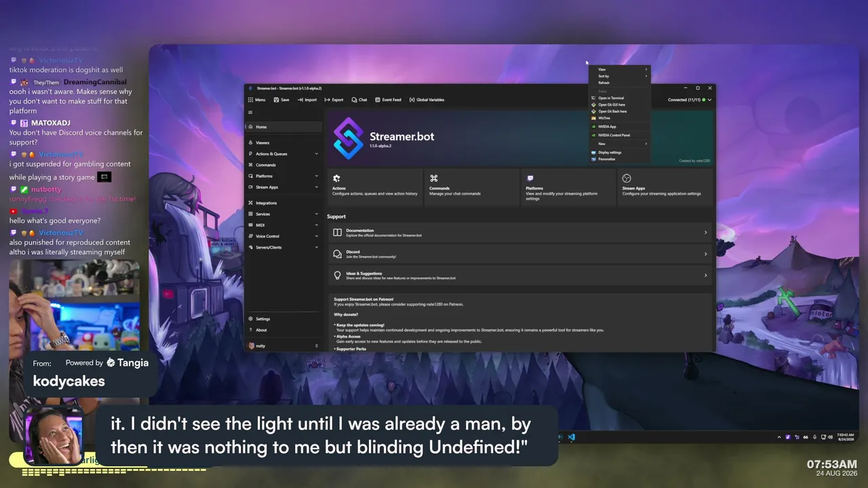The image size is (868, 488).
Task: Click Export in the Streamer.bot toolbar
Action: pyautogui.click(x=334, y=100)
